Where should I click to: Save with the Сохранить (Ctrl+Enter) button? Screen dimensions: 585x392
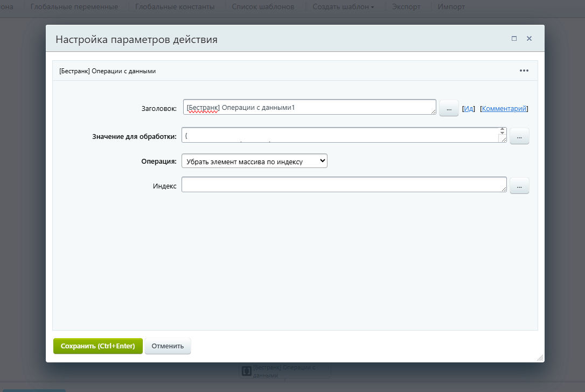97,346
